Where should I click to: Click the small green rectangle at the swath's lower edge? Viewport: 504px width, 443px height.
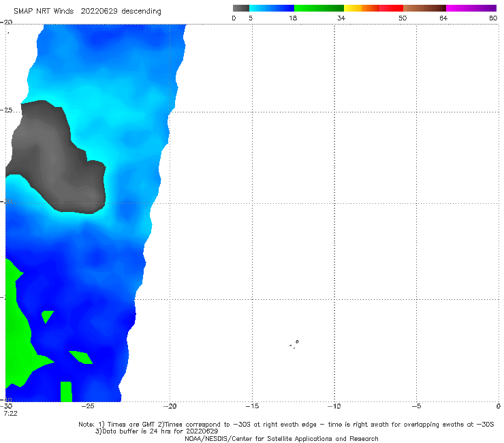click(66, 391)
